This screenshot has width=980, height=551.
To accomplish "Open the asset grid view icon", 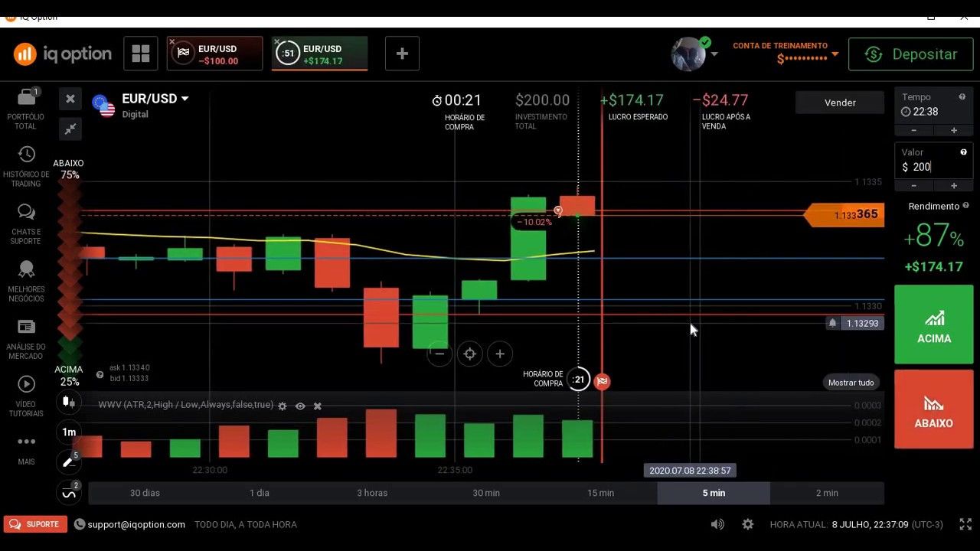I will [x=141, y=54].
